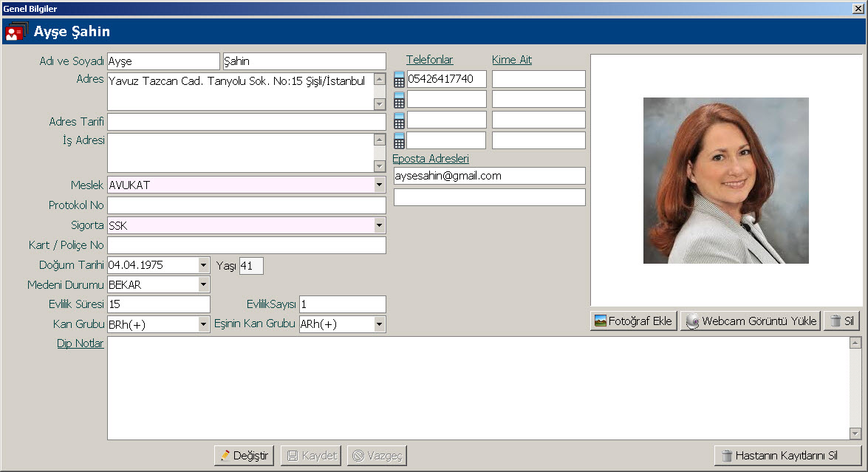Click the keypad icon of the second phone row
This screenshot has width=868, height=472.
pyautogui.click(x=399, y=100)
